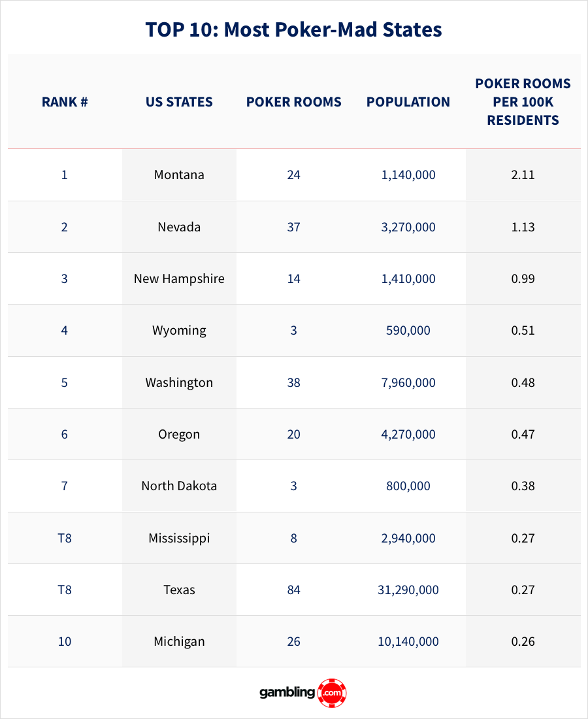Click the POPULATION column header
The height and width of the screenshot is (719, 588).
point(408,102)
